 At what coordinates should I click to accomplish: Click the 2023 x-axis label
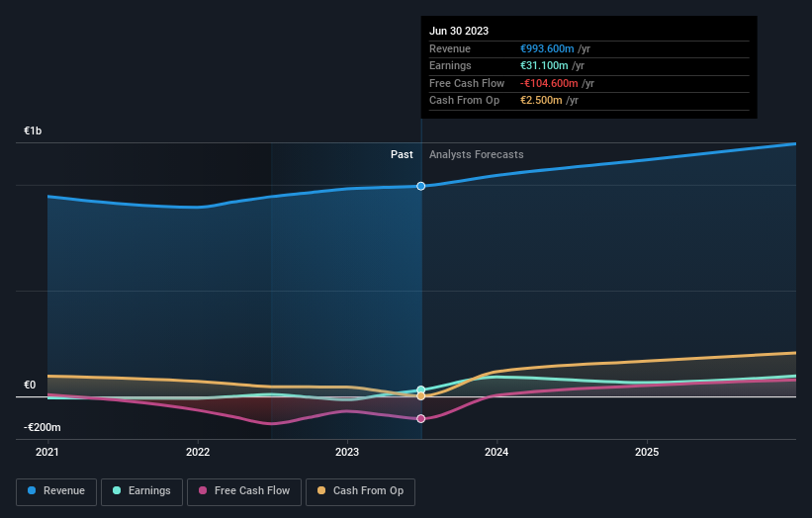pos(347,453)
